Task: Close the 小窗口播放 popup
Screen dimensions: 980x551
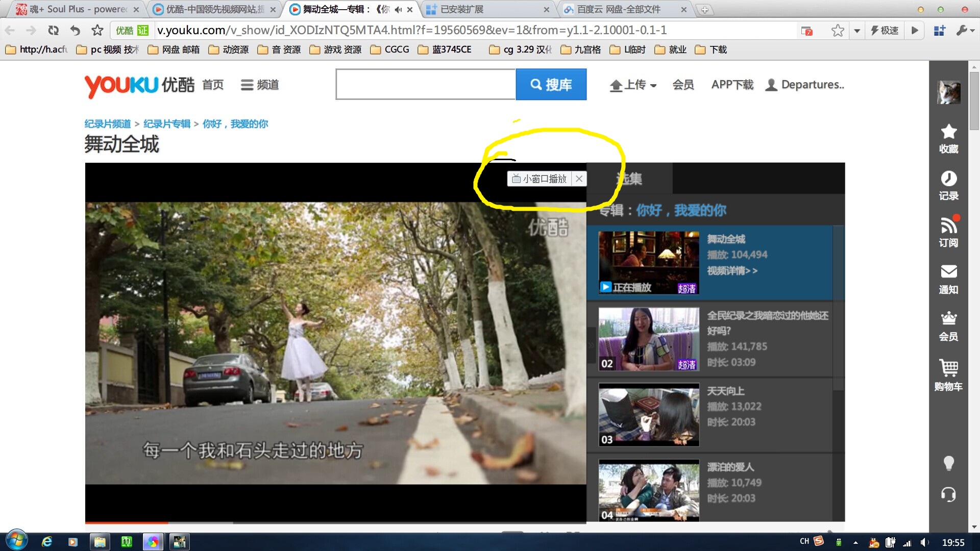Action: coord(579,179)
